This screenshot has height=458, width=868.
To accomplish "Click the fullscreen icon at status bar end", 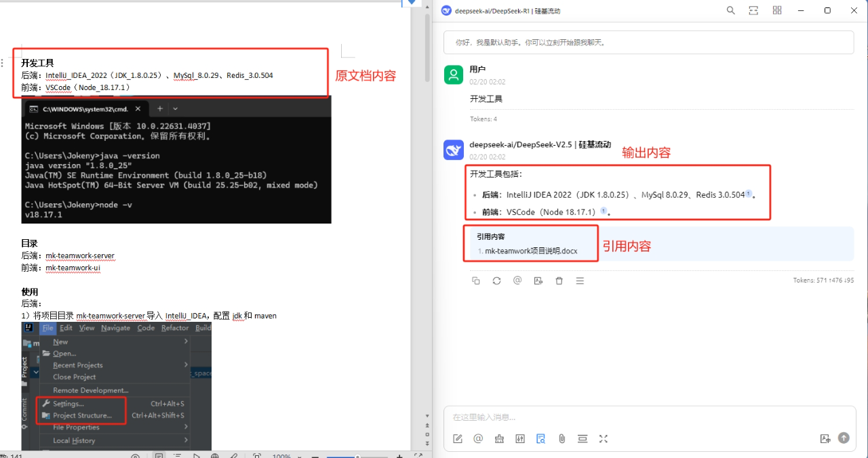I will coord(418,455).
